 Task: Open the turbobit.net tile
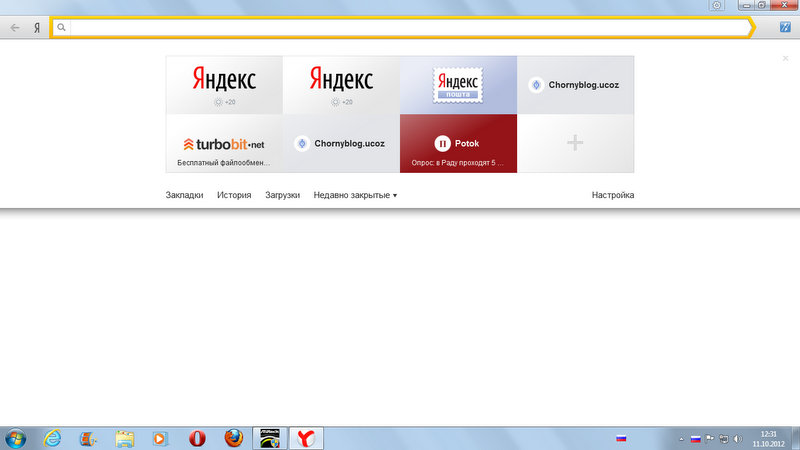click(x=224, y=143)
